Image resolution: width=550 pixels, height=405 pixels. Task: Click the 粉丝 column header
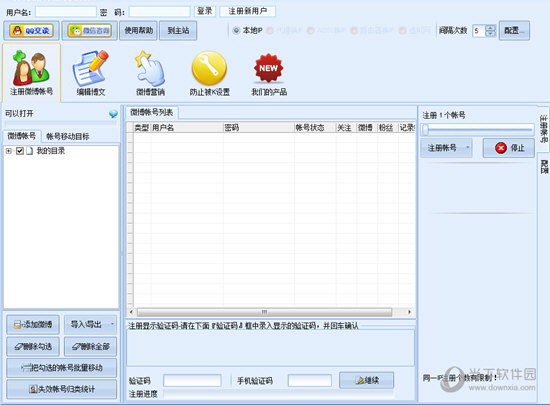(x=388, y=128)
